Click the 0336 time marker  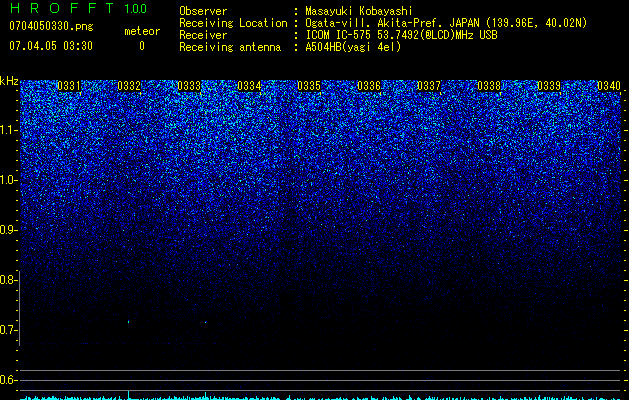pyautogui.click(x=369, y=86)
